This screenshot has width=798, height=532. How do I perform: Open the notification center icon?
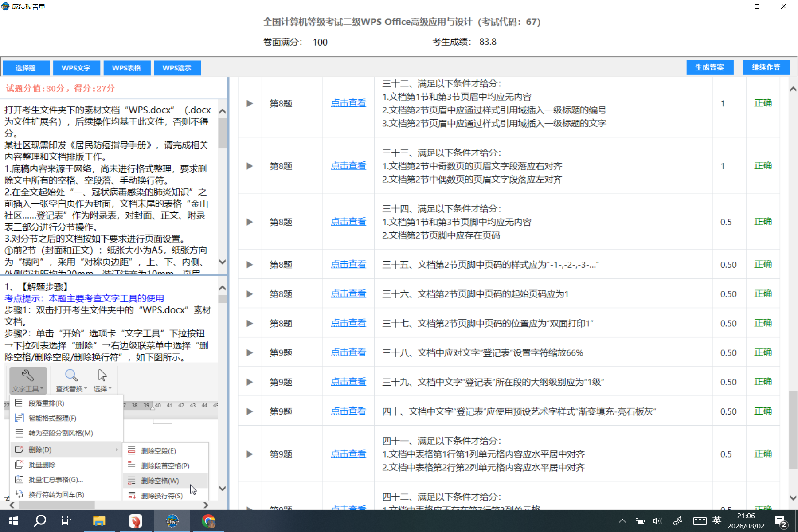(781, 521)
